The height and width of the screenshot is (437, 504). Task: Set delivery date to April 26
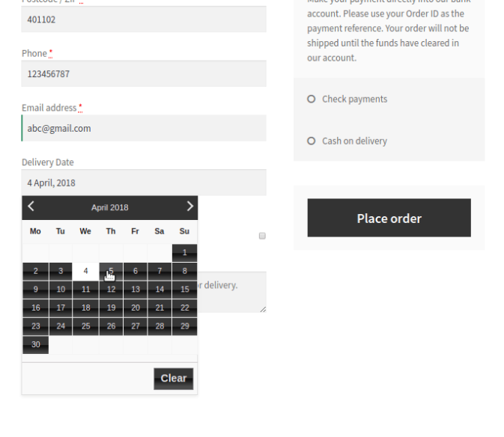click(x=111, y=326)
